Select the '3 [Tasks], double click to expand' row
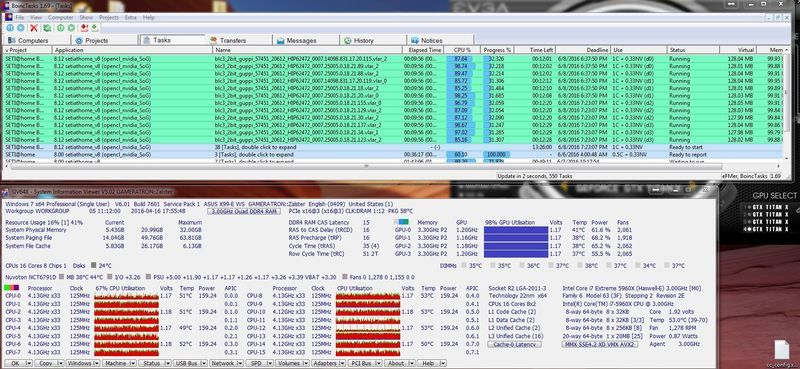The width and height of the screenshot is (800, 369). click(392, 155)
